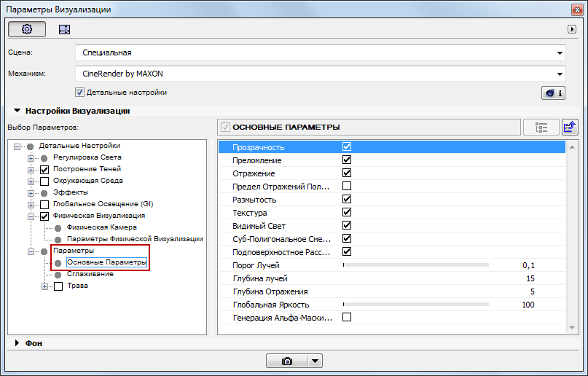This screenshot has height=376, width=588.
Task: Click the panel flyout arrow at top right
Action: tap(571, 29)
